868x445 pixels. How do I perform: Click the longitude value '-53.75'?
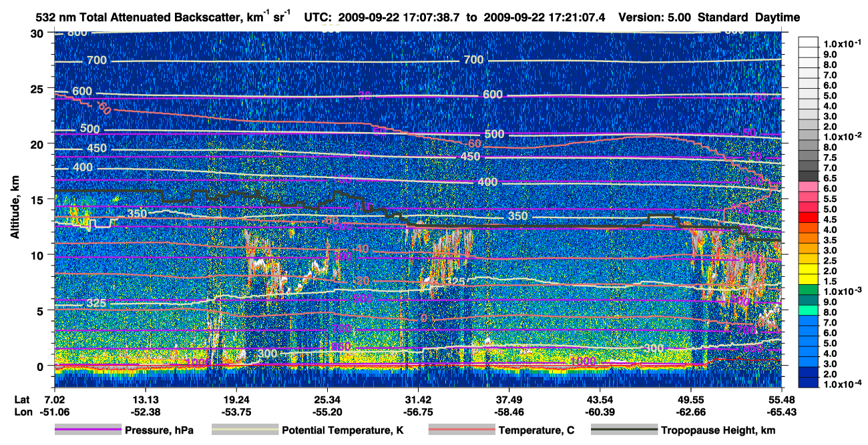236,412
